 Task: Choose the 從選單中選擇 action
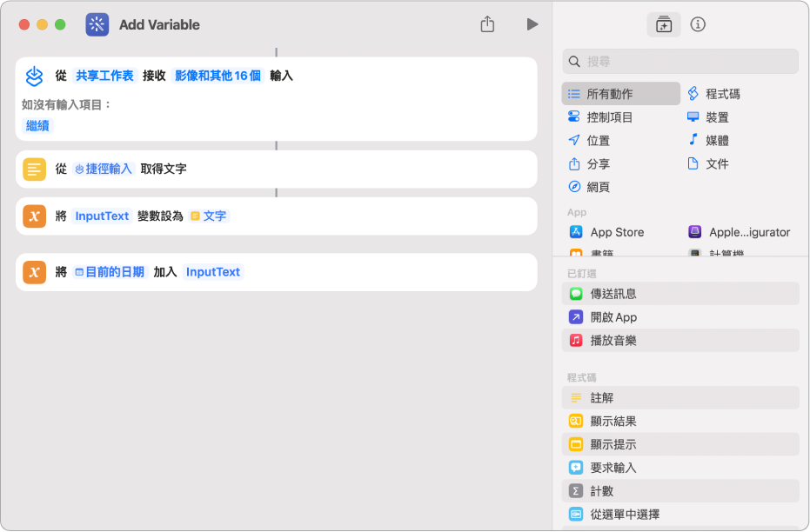pos(625,515)
